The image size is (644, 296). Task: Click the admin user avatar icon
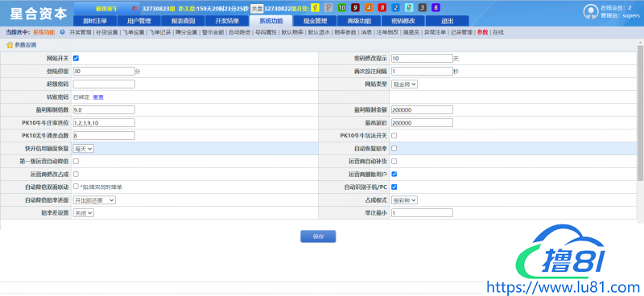coord(590,11)
